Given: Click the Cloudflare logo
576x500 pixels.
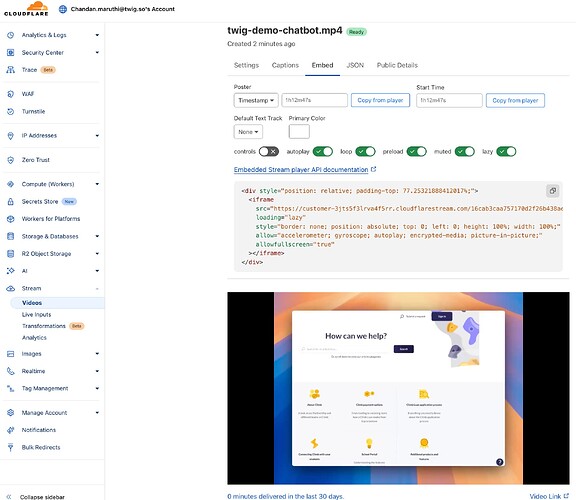Looking at the screenshot, I should click(x=26, y=9).
